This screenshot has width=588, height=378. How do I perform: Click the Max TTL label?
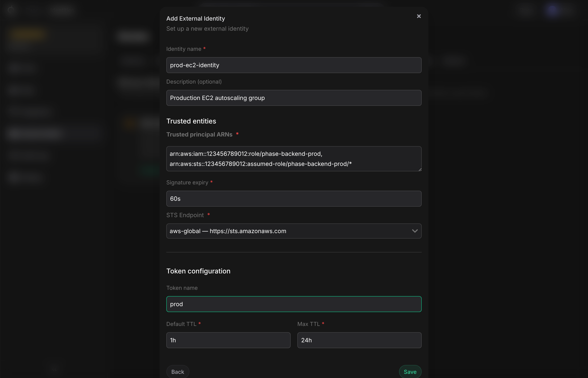(x=308, y=324)
